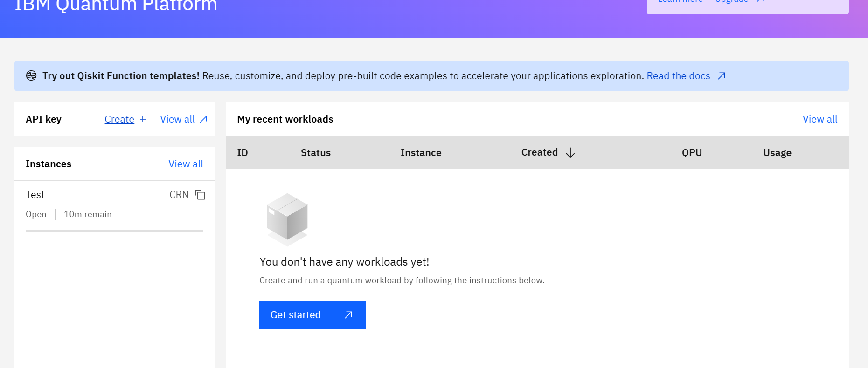
Task: Click the arrow icon next to API key View all
Action: click(203, 119)
